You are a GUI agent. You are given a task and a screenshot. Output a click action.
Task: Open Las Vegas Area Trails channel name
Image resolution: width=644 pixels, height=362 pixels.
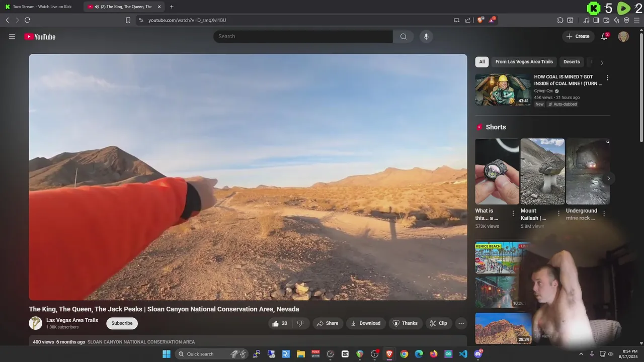point(72,320)
